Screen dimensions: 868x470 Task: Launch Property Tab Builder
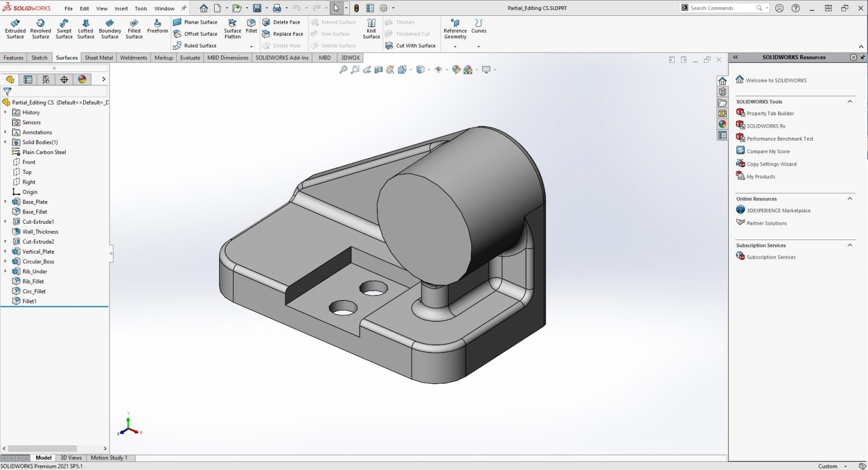click(x=770, y=113)
